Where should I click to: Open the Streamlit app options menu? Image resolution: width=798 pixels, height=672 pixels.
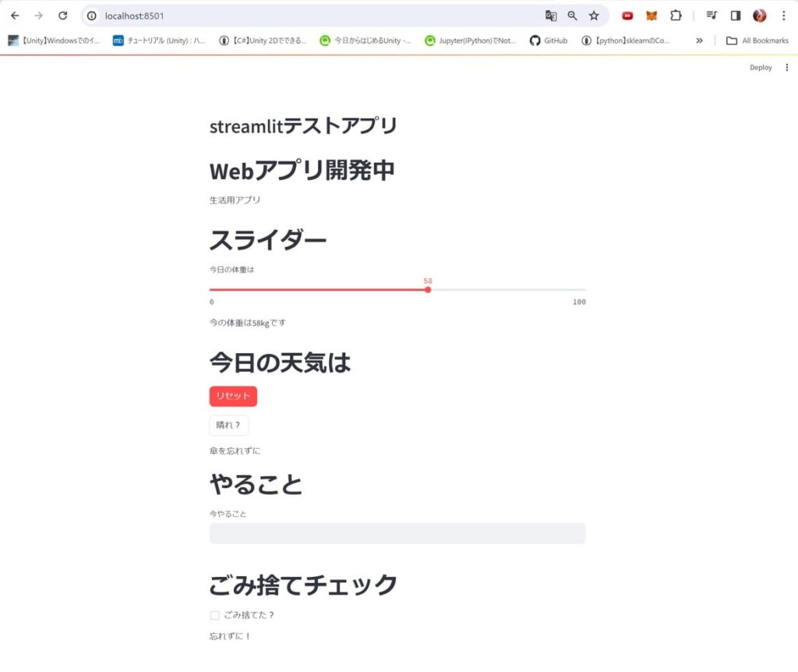pyautogui.click(x=786, y=68)
